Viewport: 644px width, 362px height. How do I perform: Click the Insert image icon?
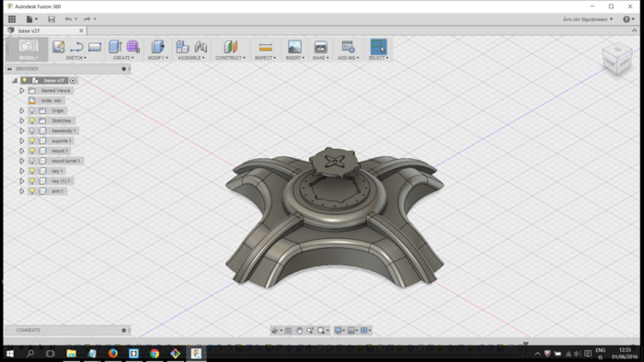[294, 47]
